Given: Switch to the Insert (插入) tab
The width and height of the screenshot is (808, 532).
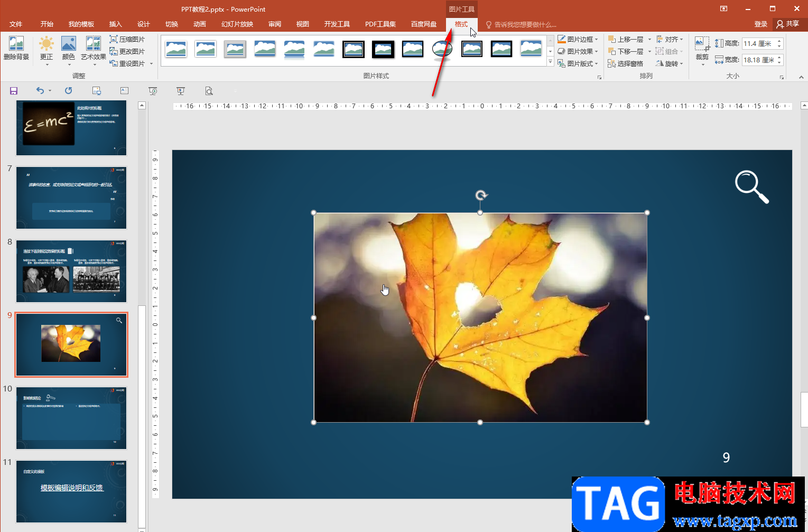Looking at the screenshot, I should [x=115, y=24].
